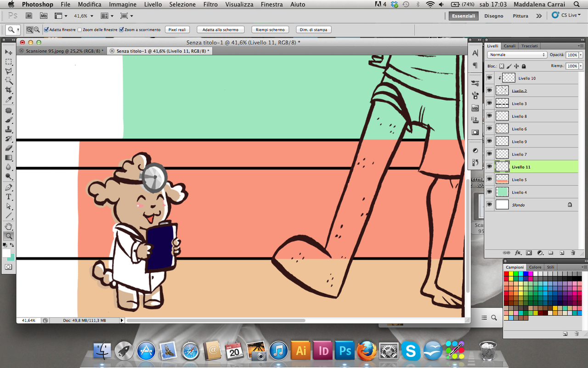Uncheck Zoom a scorrimento checkbox

tap(121, 29)
